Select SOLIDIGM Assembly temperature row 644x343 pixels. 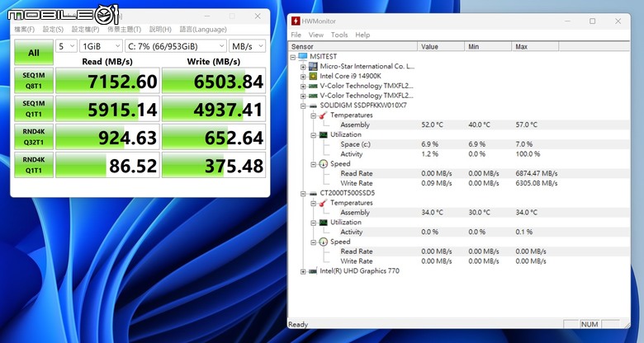tap(459, 125)
